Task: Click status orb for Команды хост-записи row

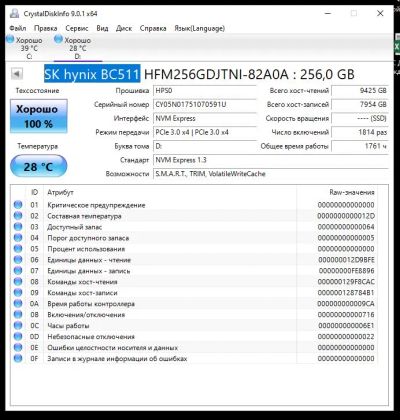Action: point(18,293)
